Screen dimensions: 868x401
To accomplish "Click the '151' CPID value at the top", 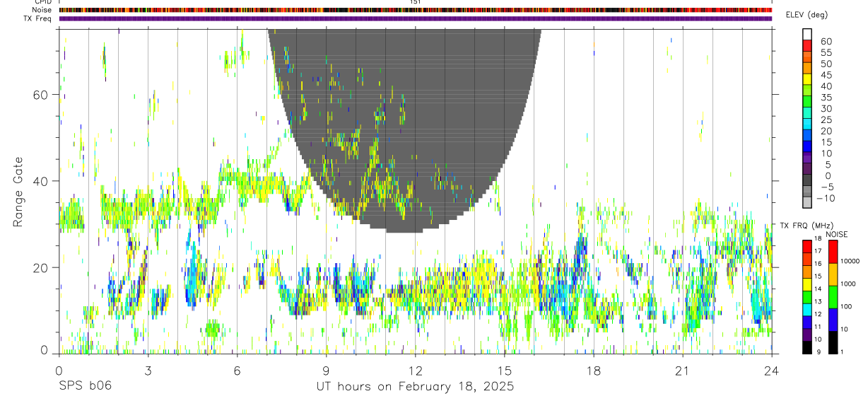I will click(x=415, y=2).
